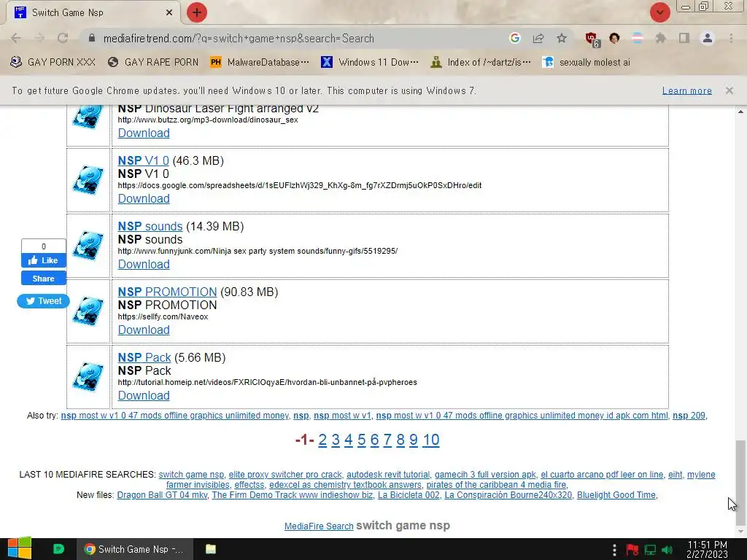Click the share page icon

(x=538, y=38)
